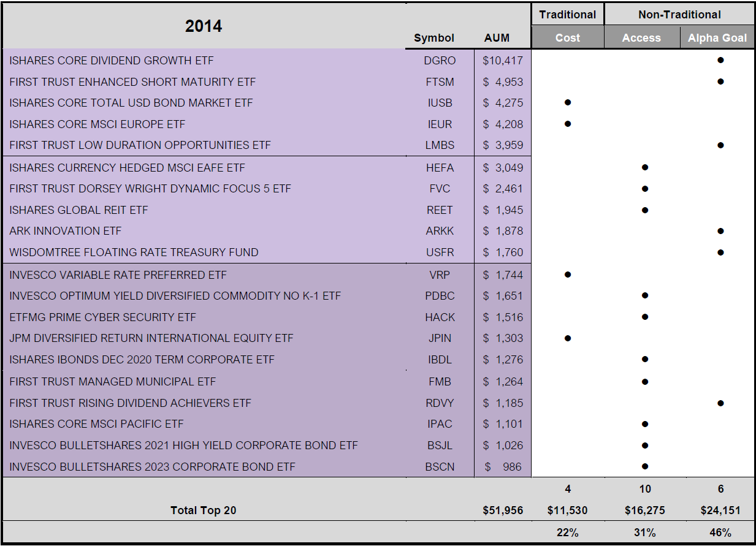Click the "$24,151" Alpha Goal total
The height and width of the screenshot is (546, 756).
(721, 510)
